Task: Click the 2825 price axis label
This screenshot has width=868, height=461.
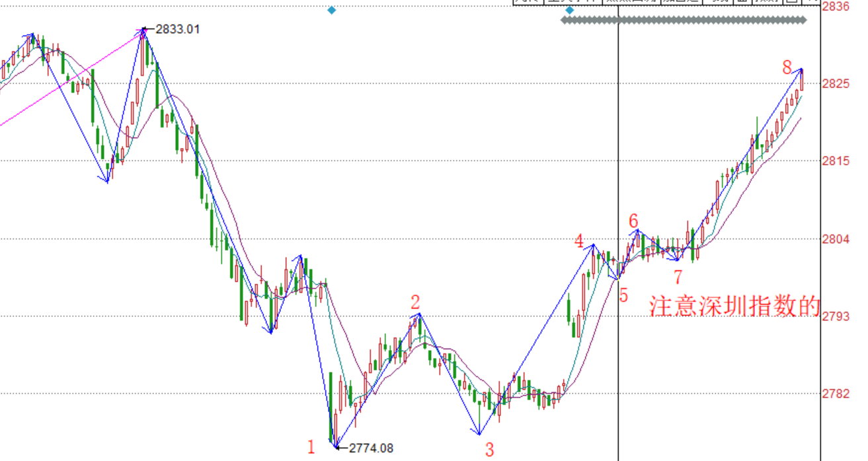Action: tap(835, 84)
